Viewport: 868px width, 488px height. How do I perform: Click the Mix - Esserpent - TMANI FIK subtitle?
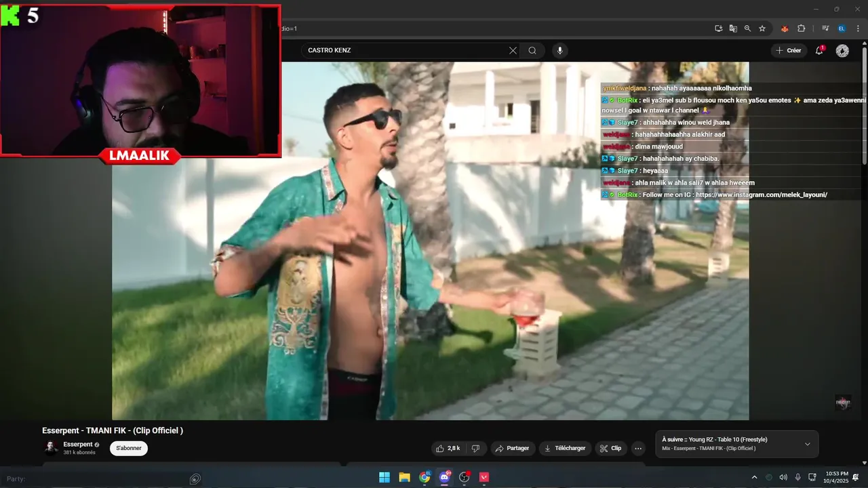[709, 448]
